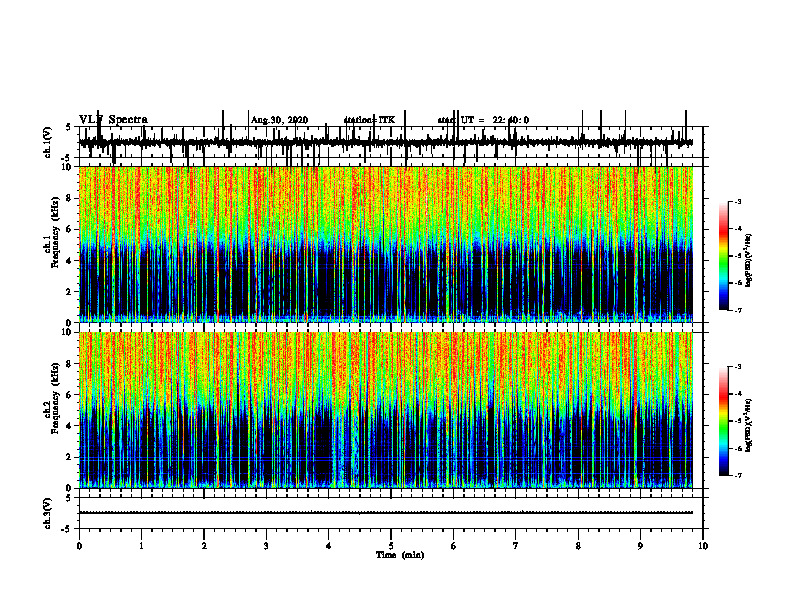Click the "ch.3(V)" axis label
The image size is (792, 612).
(x=48, y=513)
